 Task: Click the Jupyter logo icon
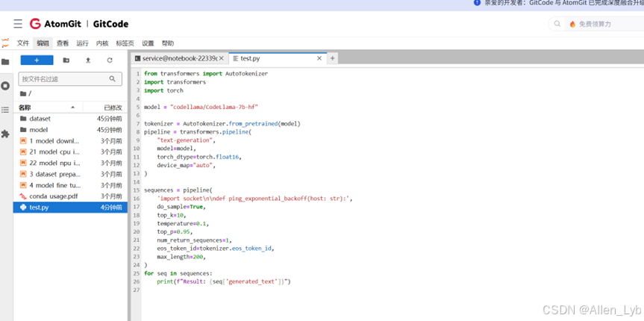coord(5,43)
